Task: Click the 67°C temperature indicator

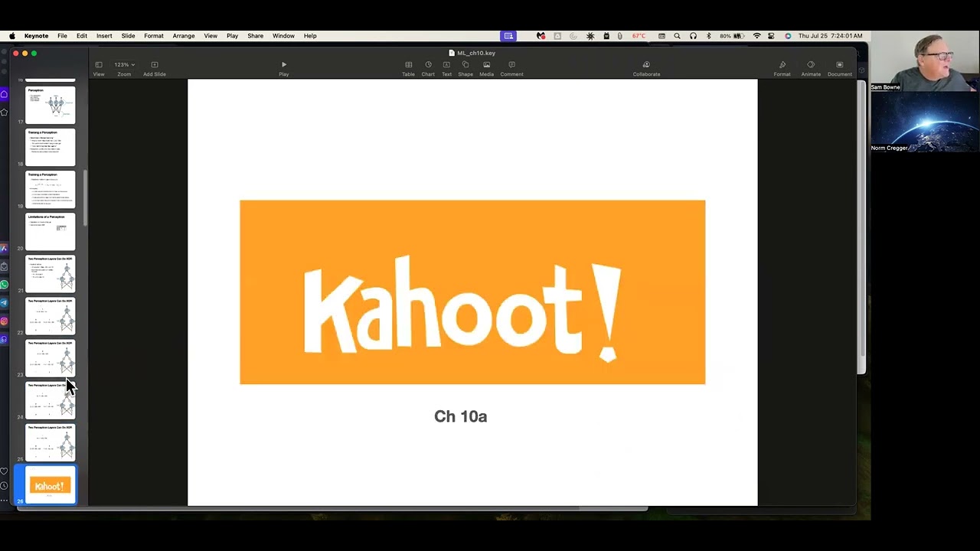Action: pos(639,36)
